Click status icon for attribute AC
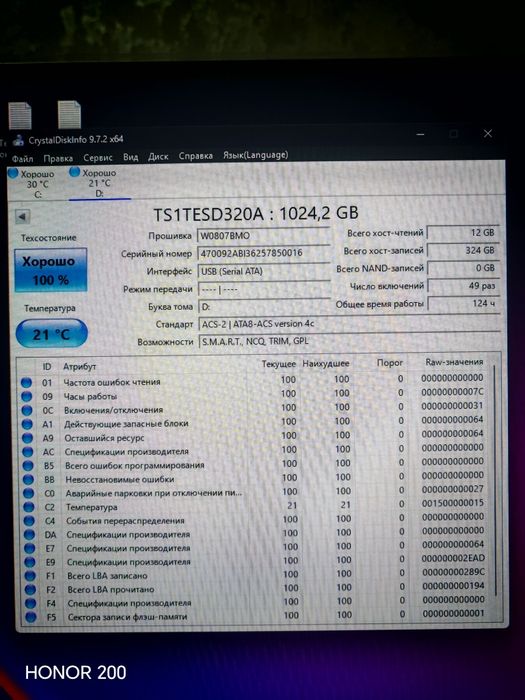 (28, 452)
